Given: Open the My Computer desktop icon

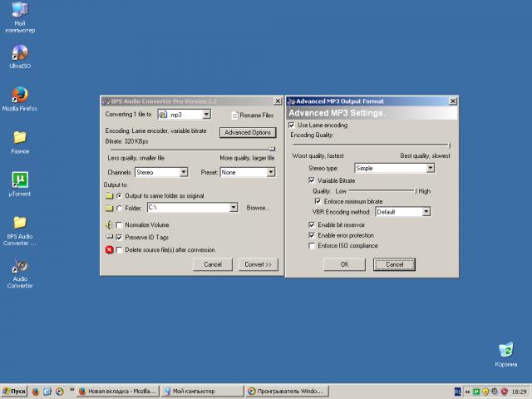Looking at the screenshot, I should tap(20, 11).
